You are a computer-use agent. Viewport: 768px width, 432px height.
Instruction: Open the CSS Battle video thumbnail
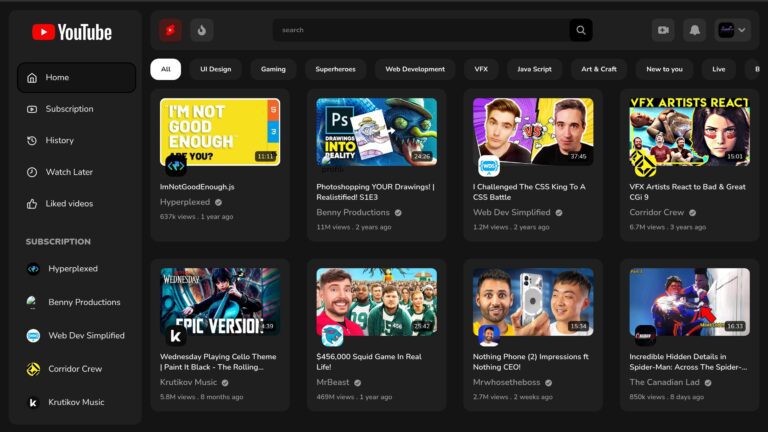[533, 132]
